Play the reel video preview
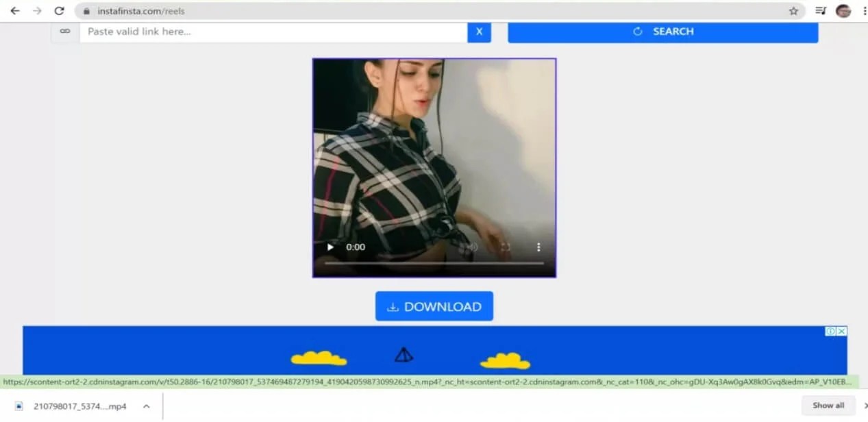The width and height of the screenshot is (868, 422). [330, 247]
